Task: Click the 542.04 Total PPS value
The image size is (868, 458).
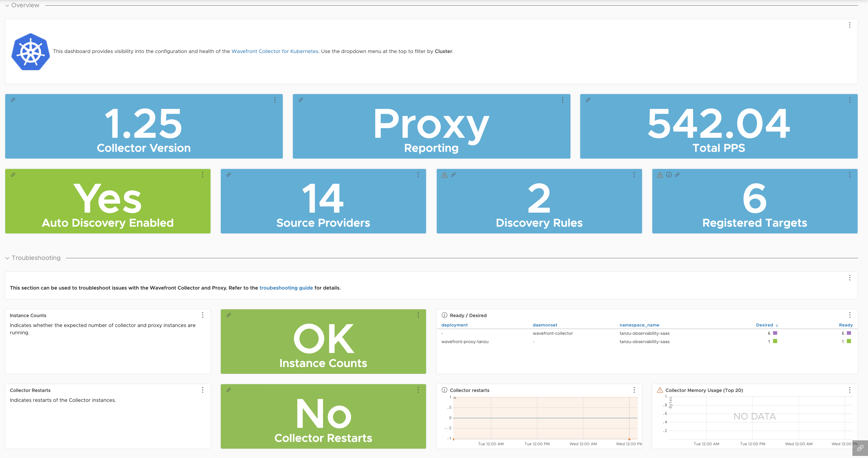Action: point(718,124)
